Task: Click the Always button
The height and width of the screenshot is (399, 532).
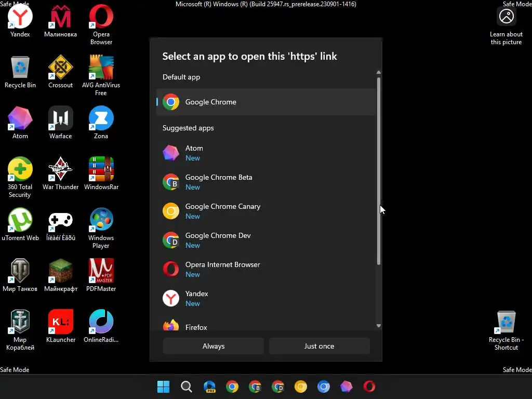Action: (214, 346)
